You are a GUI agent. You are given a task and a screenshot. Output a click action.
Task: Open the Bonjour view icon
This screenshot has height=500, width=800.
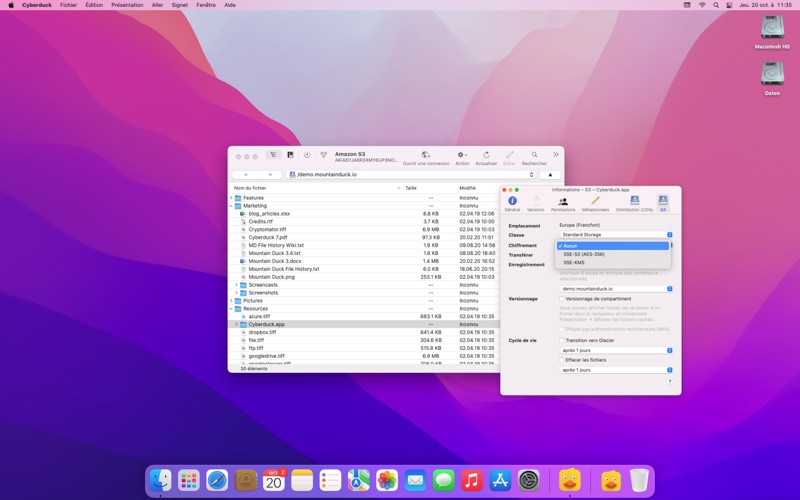(323, 155)
